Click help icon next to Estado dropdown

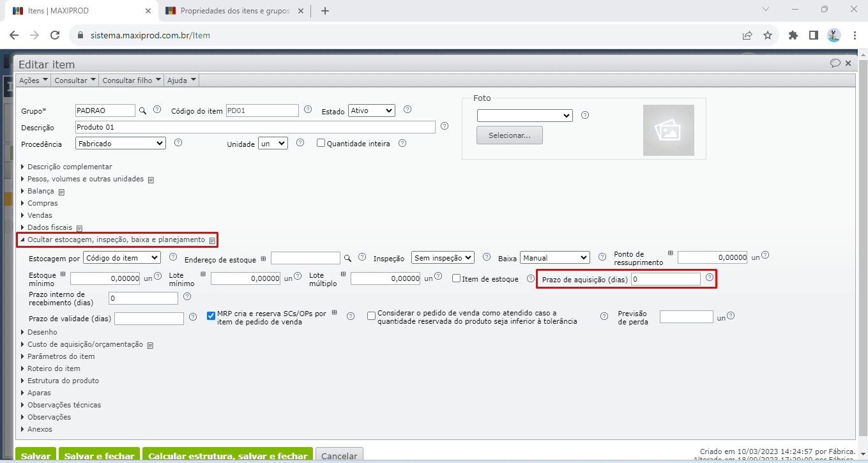tap(407, 109)
